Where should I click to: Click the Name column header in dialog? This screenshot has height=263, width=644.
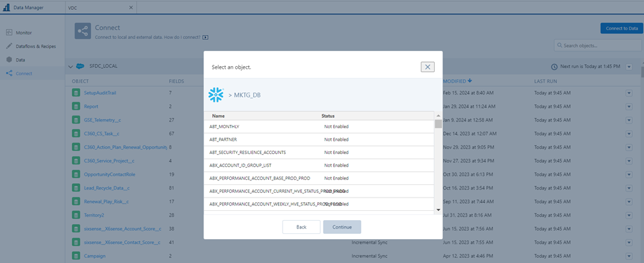[x=219, y=116]
